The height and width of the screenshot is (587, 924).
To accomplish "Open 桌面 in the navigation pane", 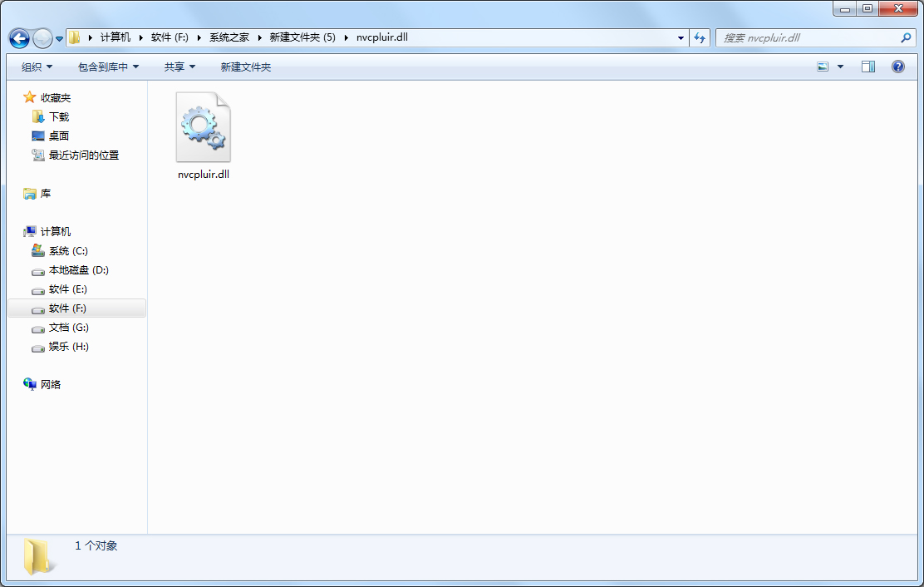I will pyautogui.click(x=58, y=136).
